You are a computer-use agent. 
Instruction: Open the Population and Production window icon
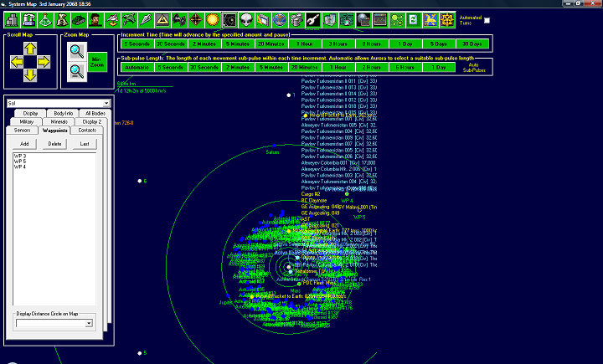(x=12, y=20)
